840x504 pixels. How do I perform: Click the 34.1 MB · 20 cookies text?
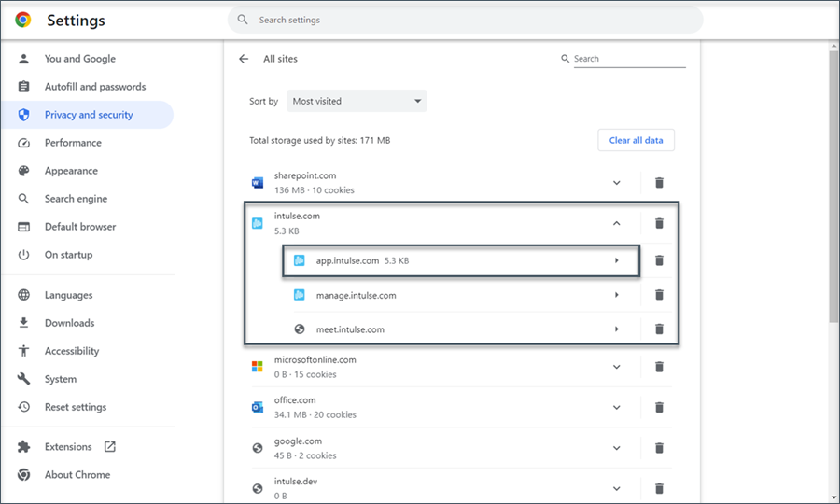click(315, 414)
